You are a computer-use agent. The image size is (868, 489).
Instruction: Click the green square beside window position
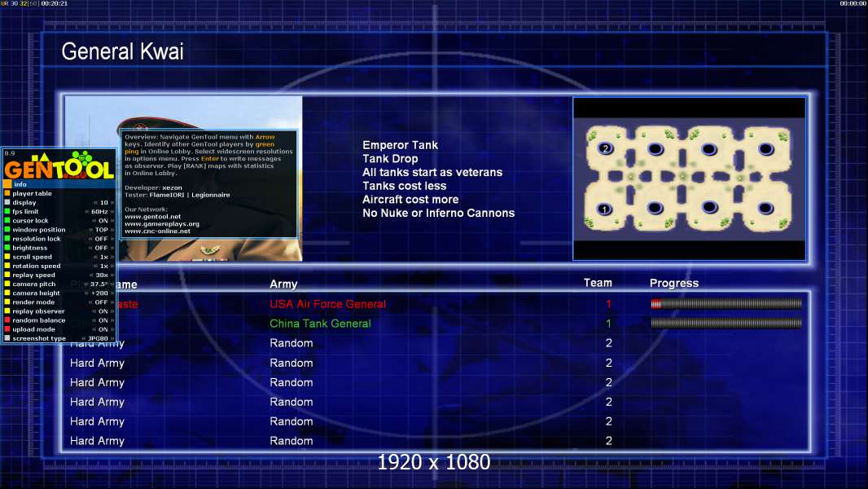[7, 230]
